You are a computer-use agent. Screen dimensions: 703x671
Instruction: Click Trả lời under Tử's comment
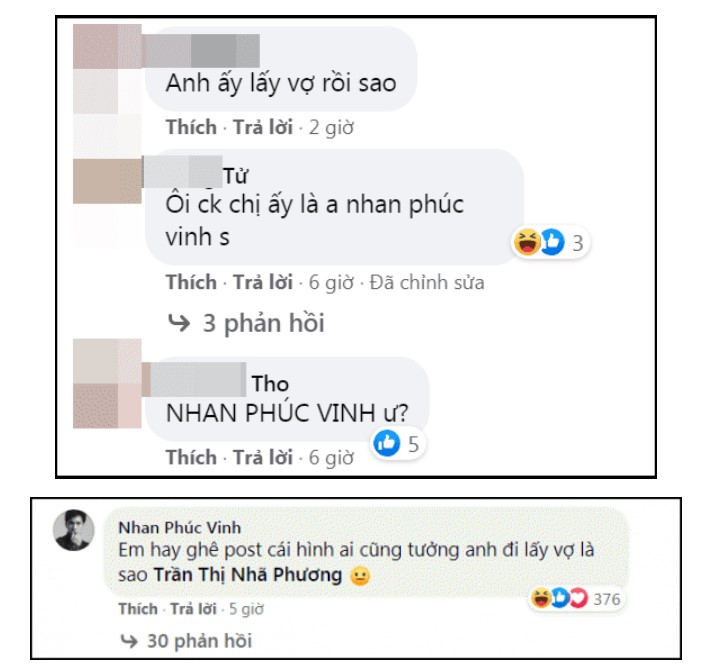click(x=263, y=282)
